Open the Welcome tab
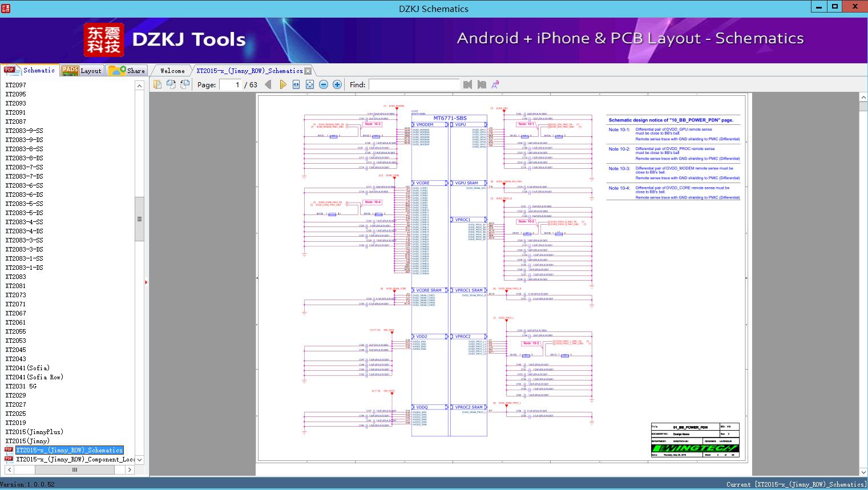Viewport: 868px width, 490px height. point(172,71)
